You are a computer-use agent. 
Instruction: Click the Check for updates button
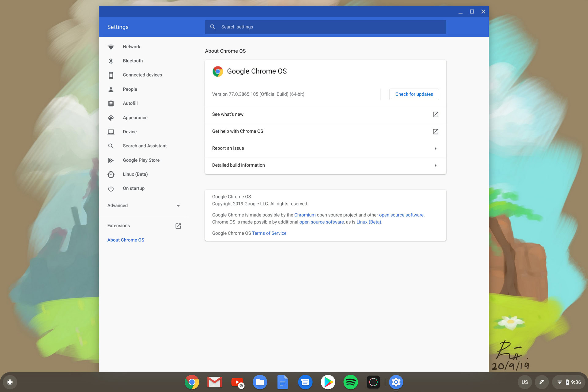point(414,94)
